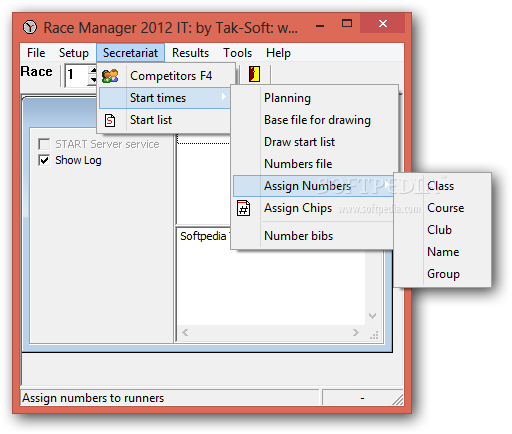The height and width of the screenshot is (434, 512).
Task: Click the Race Manager app icon in title bar
Action: click(30, 27)
